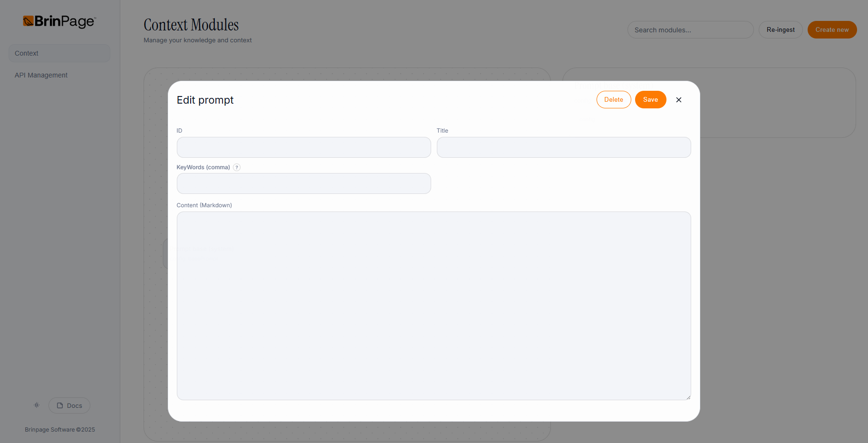Click into the ID input field
The image size is (868, 443).
[x=304, y=147]
